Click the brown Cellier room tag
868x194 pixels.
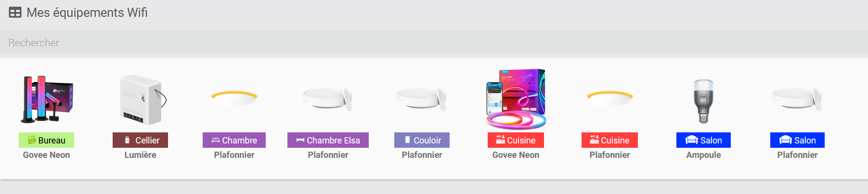point(141,140)
